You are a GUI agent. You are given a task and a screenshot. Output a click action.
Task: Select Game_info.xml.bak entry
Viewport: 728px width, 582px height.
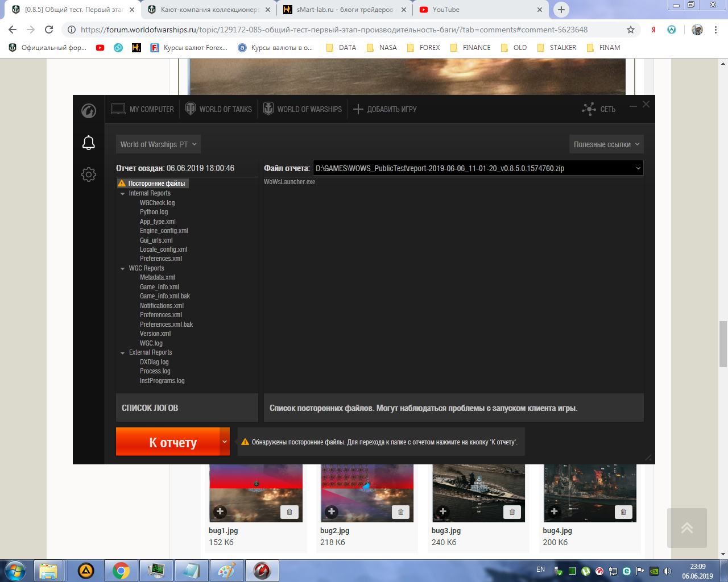165,296
